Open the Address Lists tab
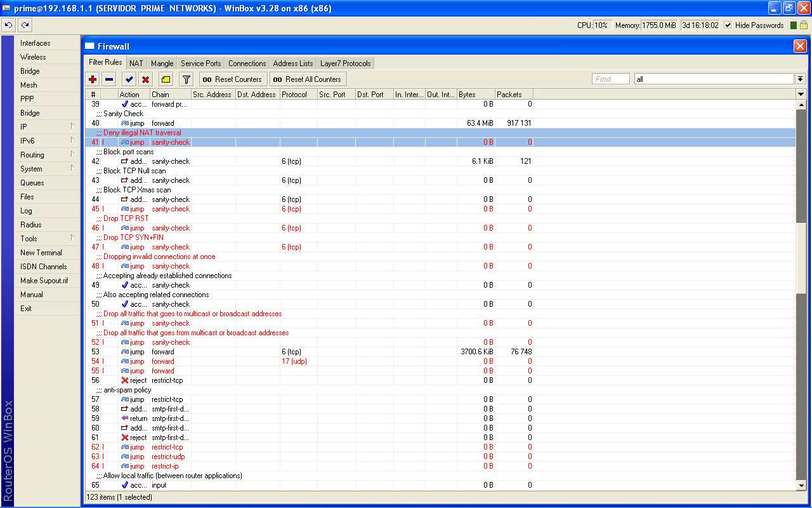The width and height of the screenshot is (812, 508). pyautogui.click(x=293, y=63)
